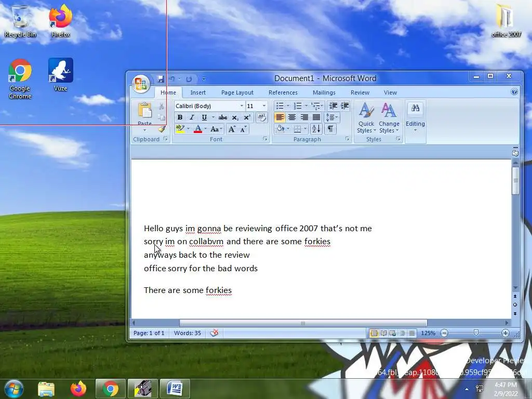Click the Sort A-Z button
Screen dimensions: 532x399
point(316,129)
